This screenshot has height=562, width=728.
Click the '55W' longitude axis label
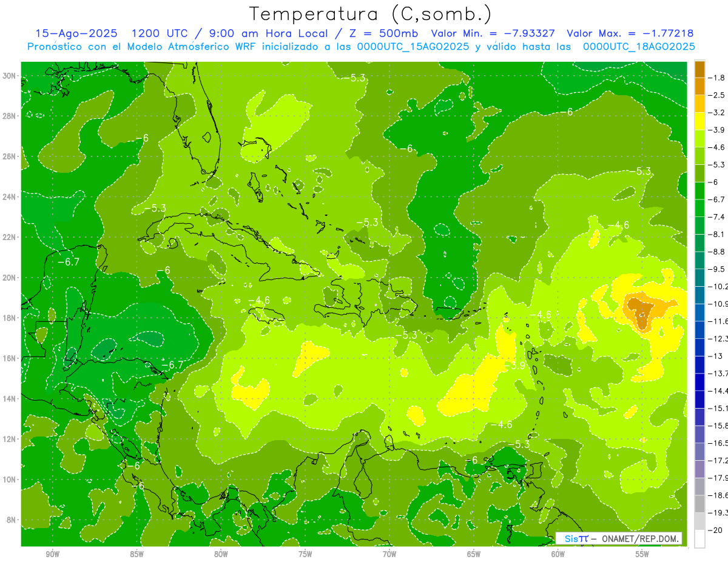[x=642, y=554]
